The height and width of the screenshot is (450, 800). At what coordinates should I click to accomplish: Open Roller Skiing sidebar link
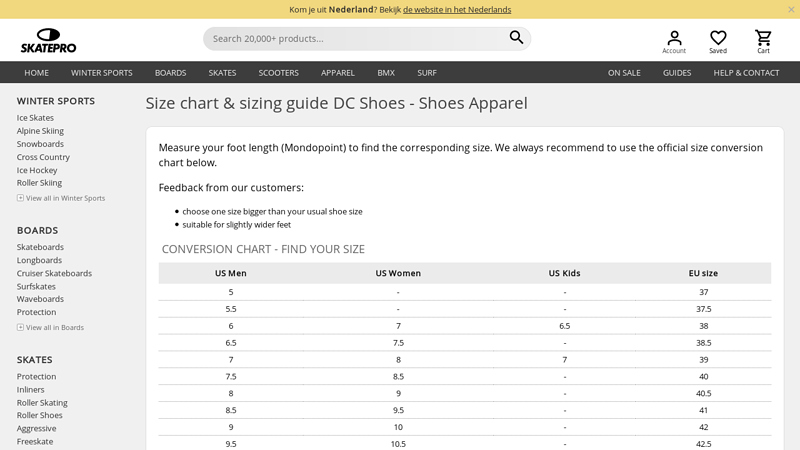pyautogui.click(x=39, y=183)
